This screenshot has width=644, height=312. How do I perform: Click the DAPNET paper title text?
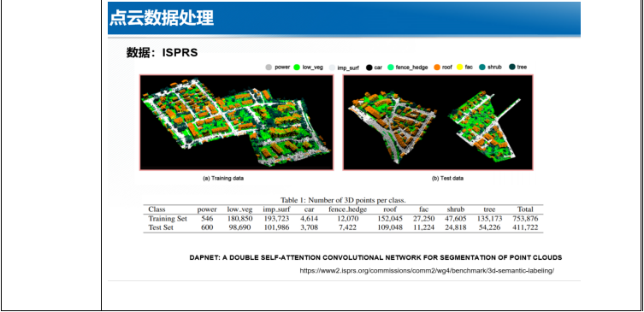coord(375,258)
